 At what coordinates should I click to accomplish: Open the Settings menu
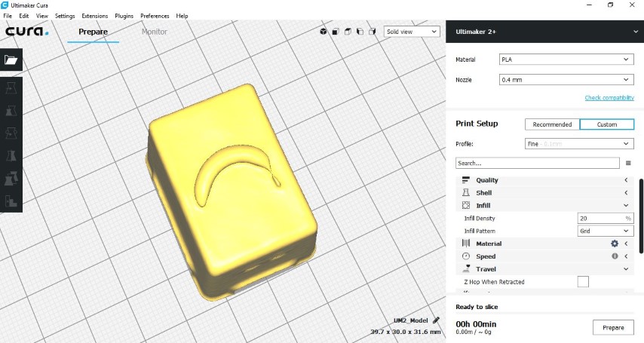tap(65, 16)
